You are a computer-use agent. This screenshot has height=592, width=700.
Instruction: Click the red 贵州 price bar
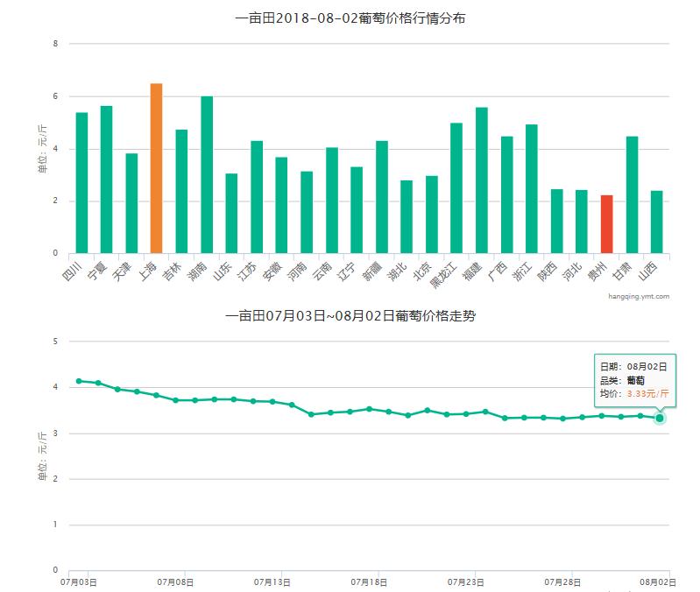click(607, 224)
